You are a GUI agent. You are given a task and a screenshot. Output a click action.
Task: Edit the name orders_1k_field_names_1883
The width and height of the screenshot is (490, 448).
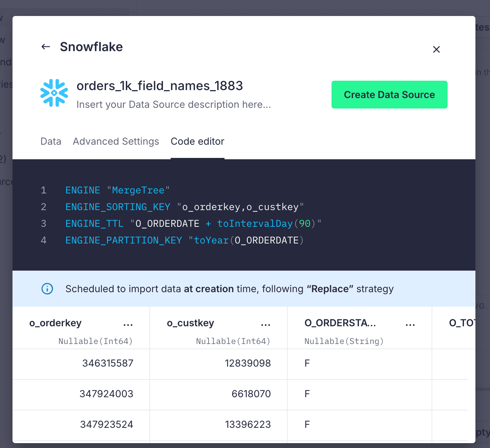tap(160, 86)
